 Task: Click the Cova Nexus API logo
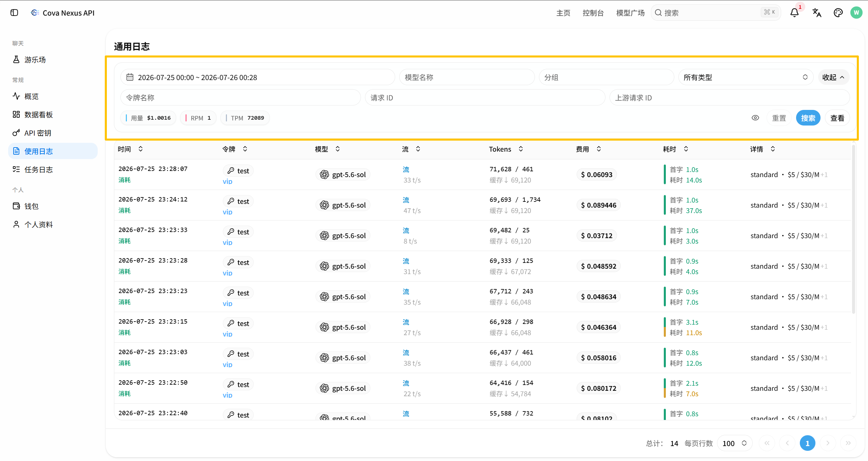coord(35,13)
